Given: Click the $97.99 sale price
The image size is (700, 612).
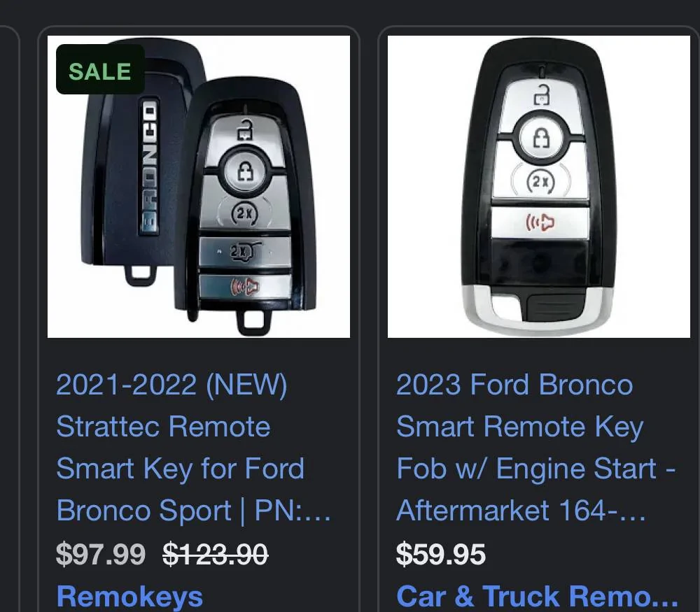Looking at the screenshot, I should pyautogui.click(x=101, y=555).
